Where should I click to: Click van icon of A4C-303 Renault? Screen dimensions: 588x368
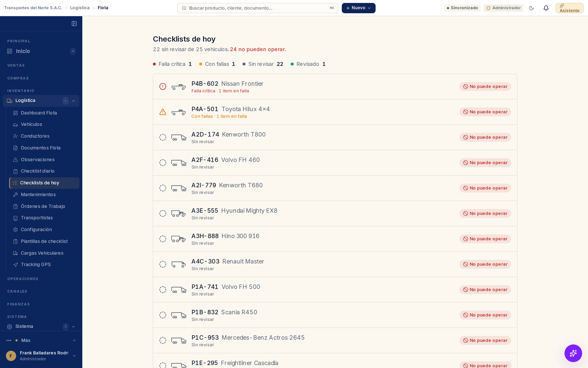click(179, 264)
